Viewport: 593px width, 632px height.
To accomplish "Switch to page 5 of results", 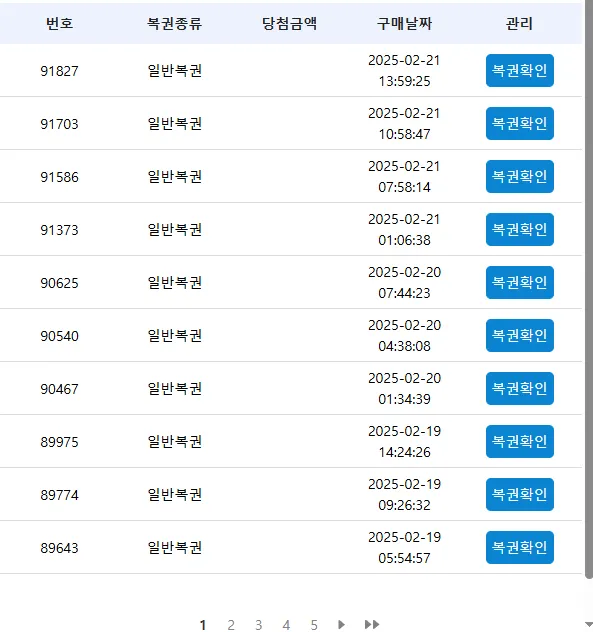I will [314, 625].
